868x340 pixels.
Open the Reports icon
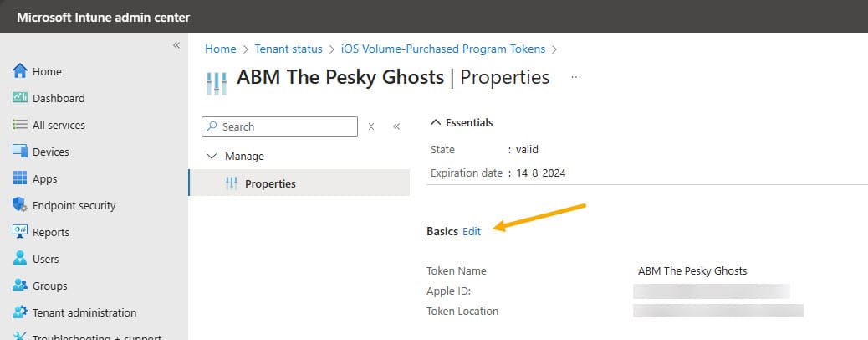click(20, 232)
